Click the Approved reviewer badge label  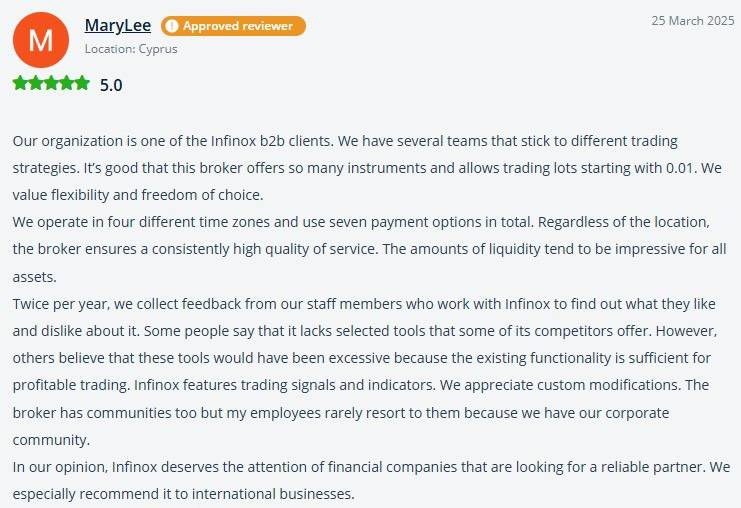[x=238, y=26]
